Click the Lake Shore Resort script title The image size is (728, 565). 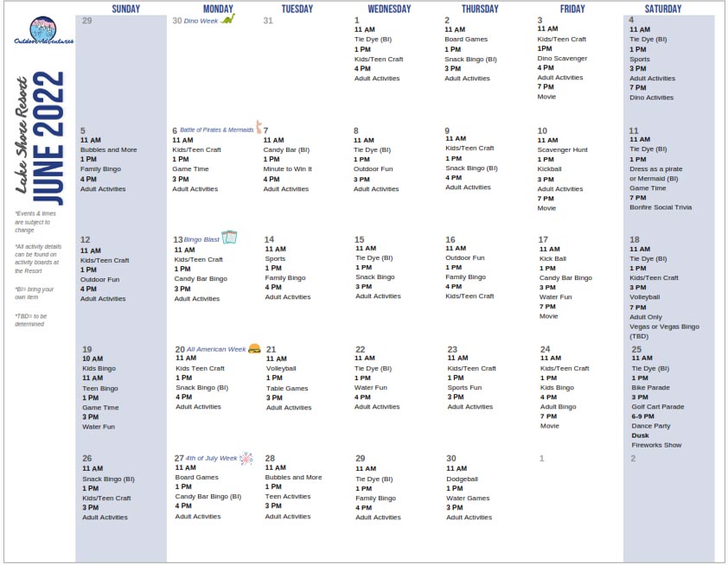pos(22,135)
